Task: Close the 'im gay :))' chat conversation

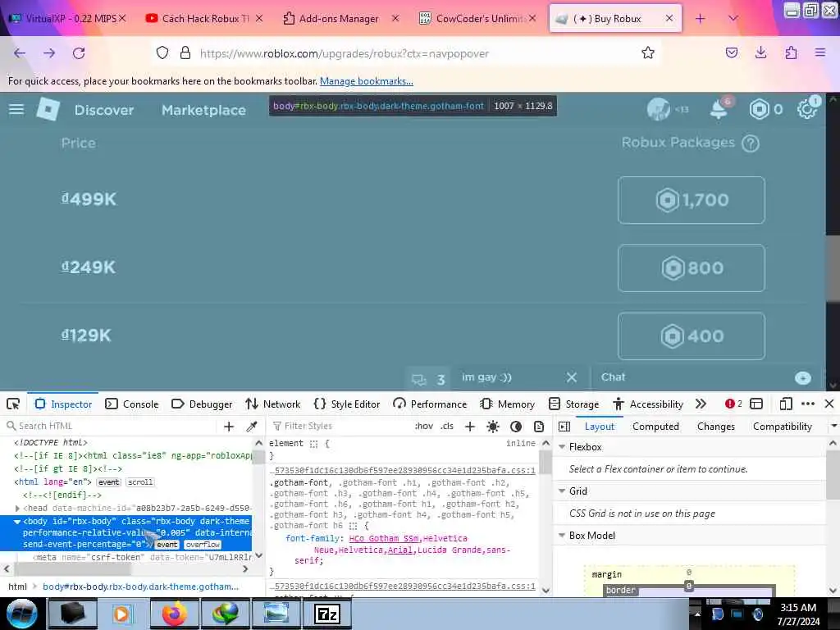Action: (572, 377)
